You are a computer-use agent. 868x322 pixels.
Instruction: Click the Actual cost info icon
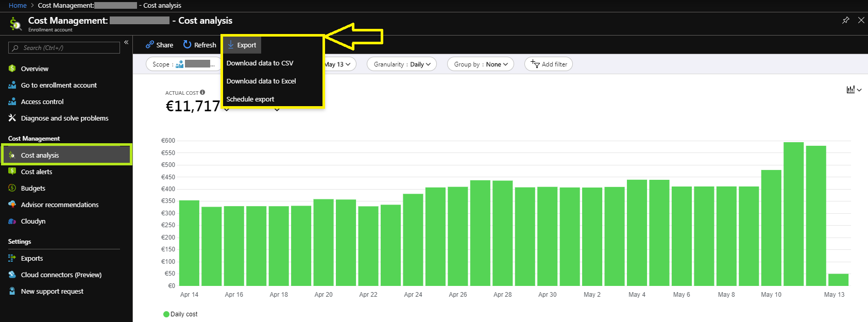pyautogui.click(x=202, y=92)
